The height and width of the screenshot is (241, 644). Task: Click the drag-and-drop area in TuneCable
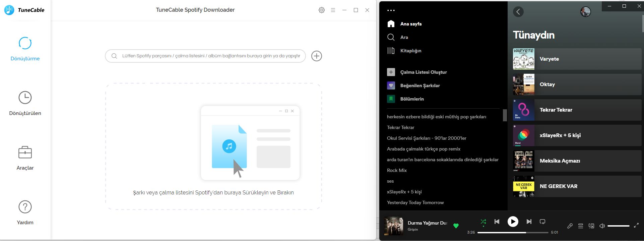click(x=213, y=146)
